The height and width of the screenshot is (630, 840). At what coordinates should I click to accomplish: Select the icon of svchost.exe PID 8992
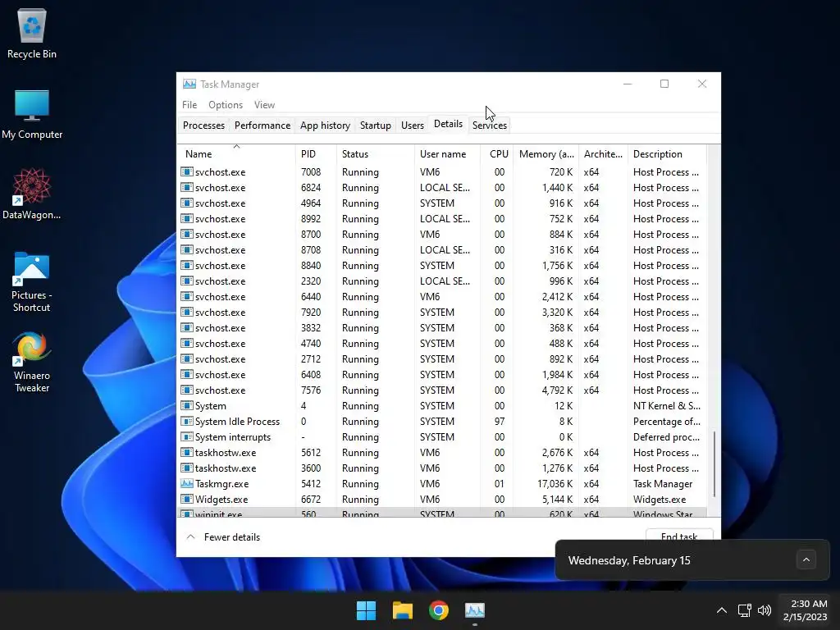[187, 218]
